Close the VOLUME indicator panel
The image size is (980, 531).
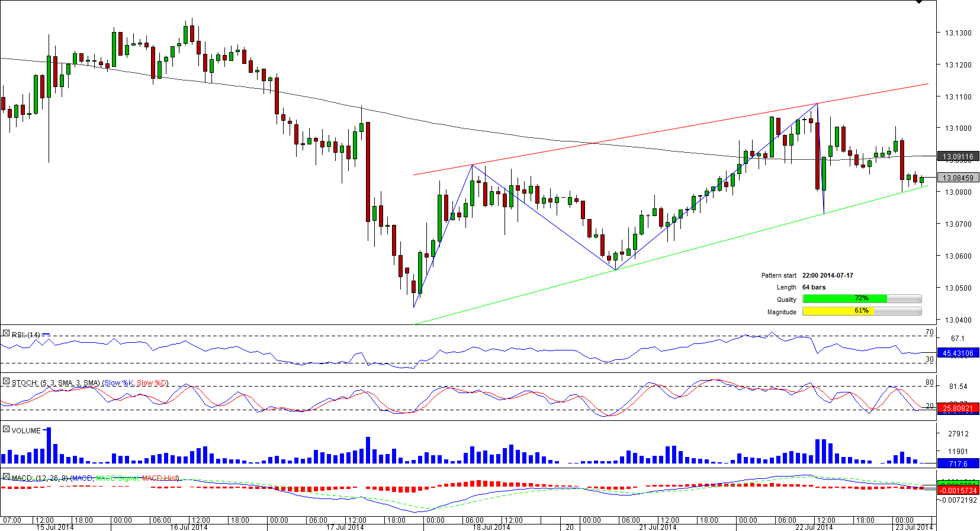[x=6, y=429]
